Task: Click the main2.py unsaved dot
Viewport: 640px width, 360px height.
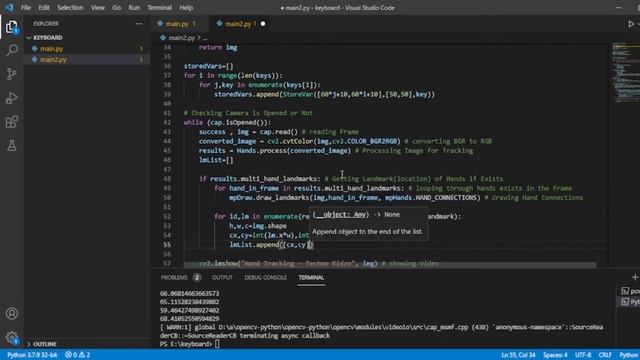Action: tap(263, 24)
